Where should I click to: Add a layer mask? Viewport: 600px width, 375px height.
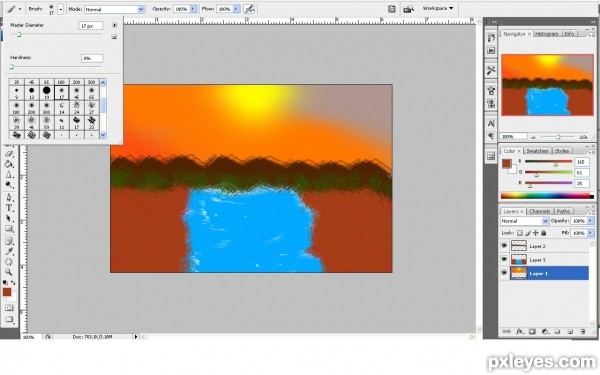532,331
